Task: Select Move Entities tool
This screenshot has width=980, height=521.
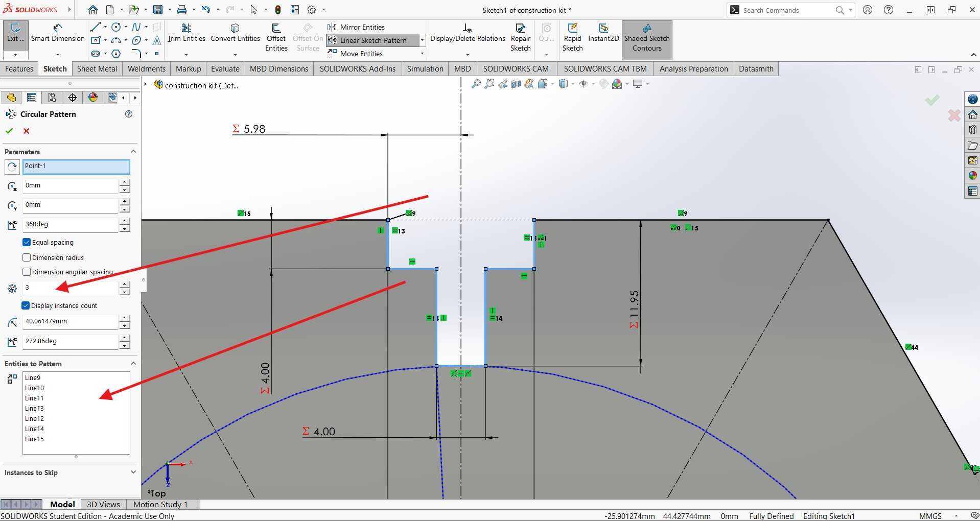Action: (356, 54)
